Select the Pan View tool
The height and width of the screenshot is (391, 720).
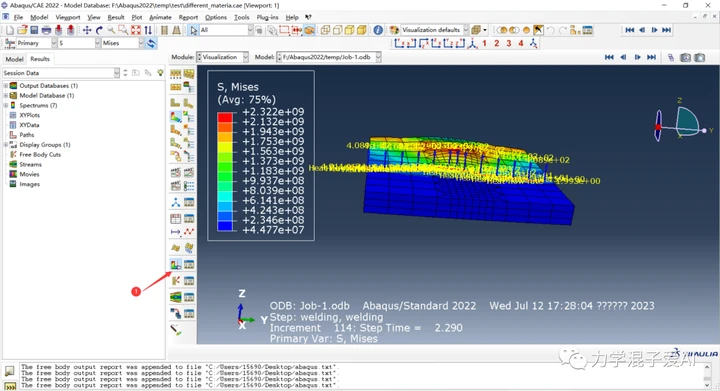click(87, 30)
